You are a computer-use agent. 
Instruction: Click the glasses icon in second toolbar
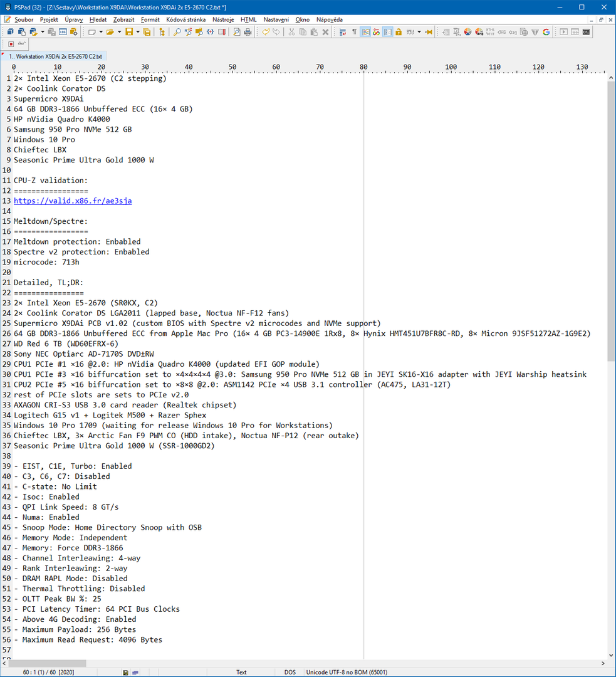tap(21, 44)
